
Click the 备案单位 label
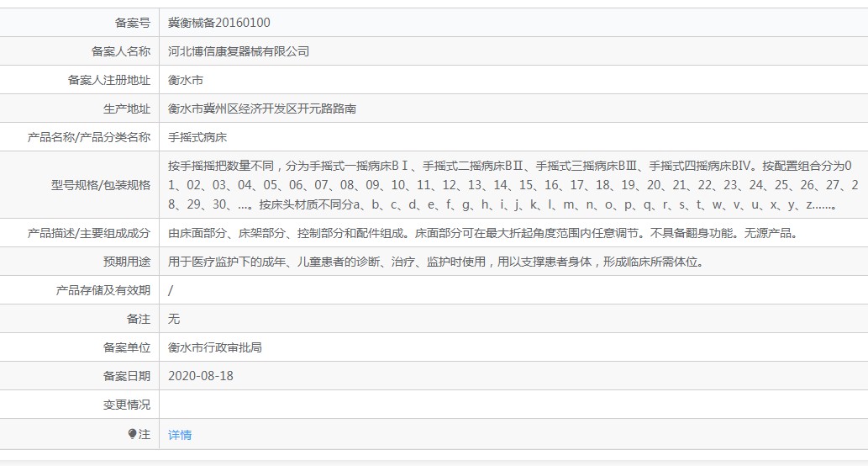[127, 348]
